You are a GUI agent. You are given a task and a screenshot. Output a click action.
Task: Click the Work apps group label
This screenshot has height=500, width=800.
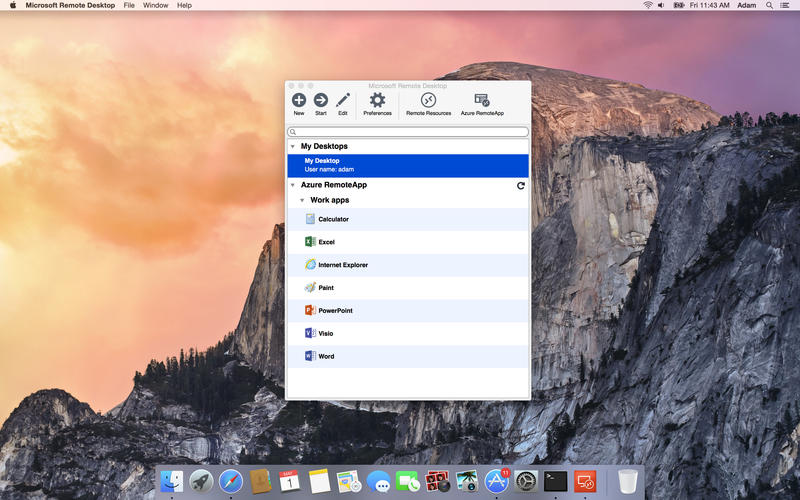pos(330,200)
